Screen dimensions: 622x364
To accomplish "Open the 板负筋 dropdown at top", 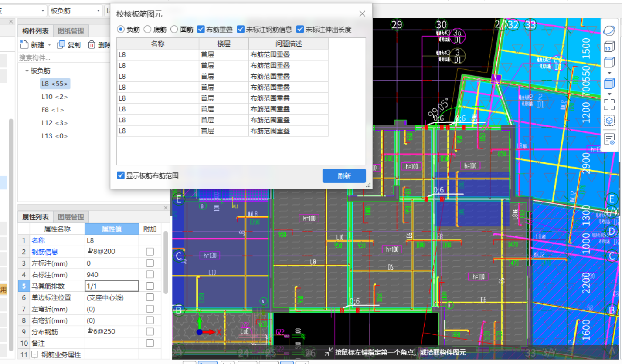I will [x=98, y=11].
